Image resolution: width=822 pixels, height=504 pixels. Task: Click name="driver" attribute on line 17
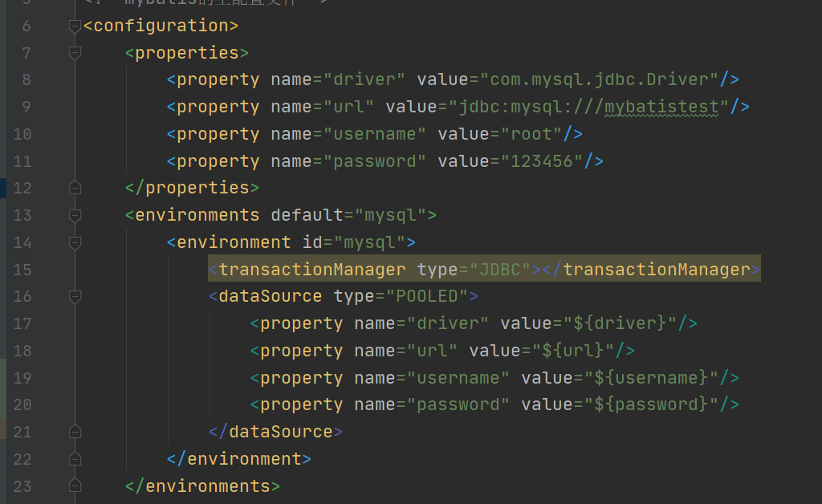coord(421,323)
